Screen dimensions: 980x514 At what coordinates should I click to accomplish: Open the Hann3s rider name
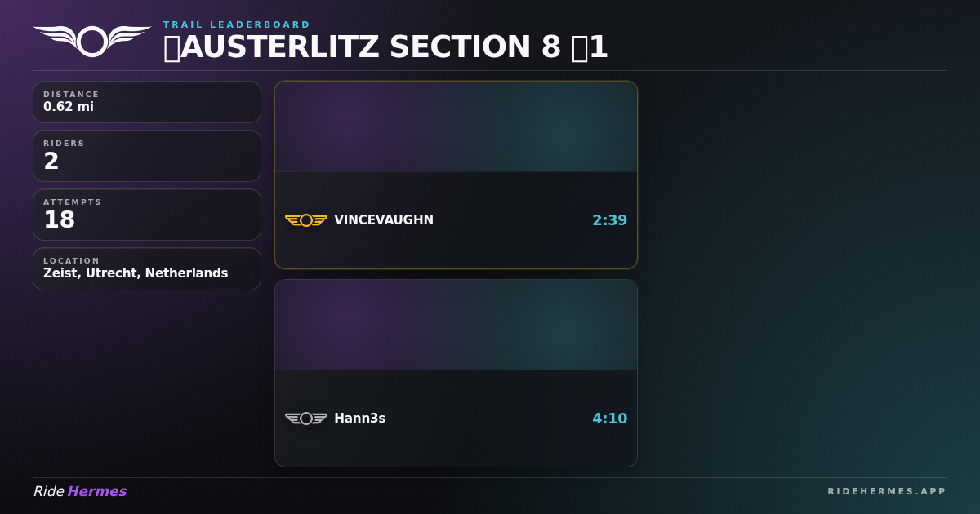pyautogui.click(x=360, y=419)
